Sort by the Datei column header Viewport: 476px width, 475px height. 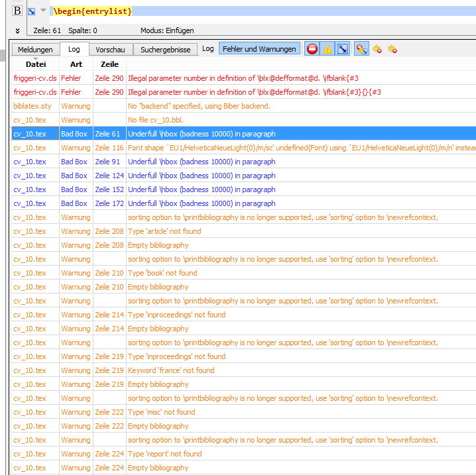(x=36, y=64)
